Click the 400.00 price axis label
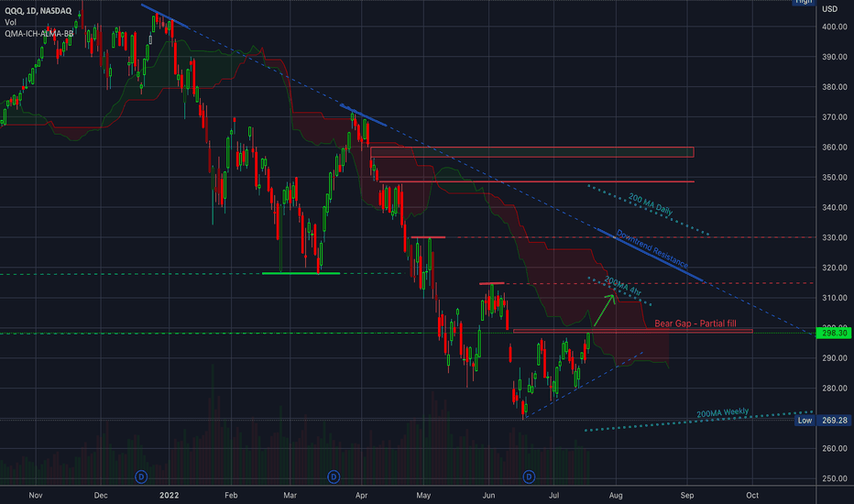Image resolution: width=854 pixels, height=504 pixels. (x=835, y=27)
